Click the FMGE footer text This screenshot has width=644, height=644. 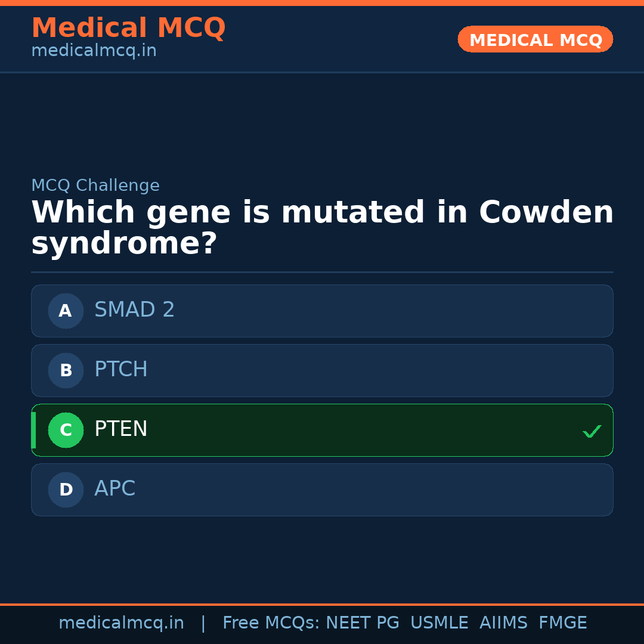click(562, 623)
